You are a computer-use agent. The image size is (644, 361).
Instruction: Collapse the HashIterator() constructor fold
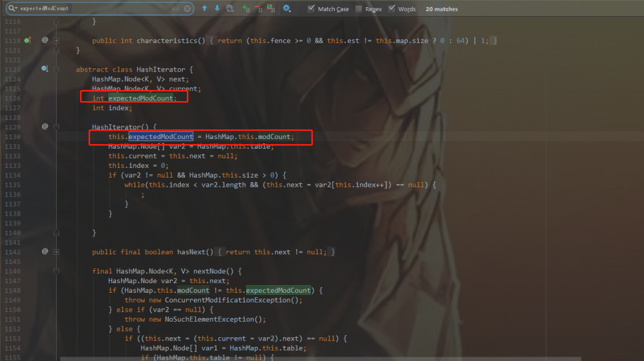[x=56, y=127]
